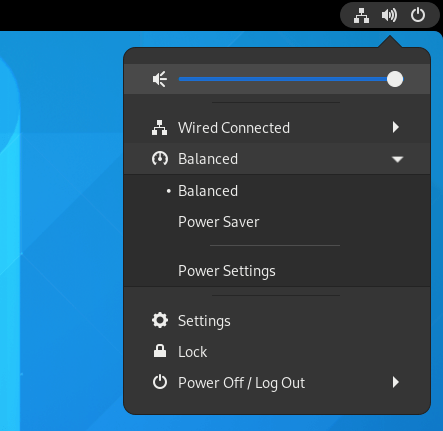443x431 pixels.
Task: Click the power mode gauge icon
Action: 160,159
